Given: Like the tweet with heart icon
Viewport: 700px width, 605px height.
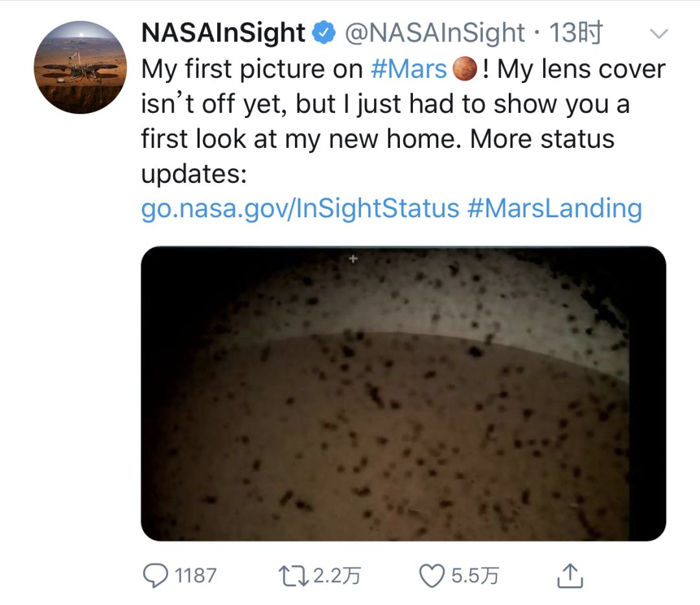Looking at the screenshot, I should click(x=432, y=576).
